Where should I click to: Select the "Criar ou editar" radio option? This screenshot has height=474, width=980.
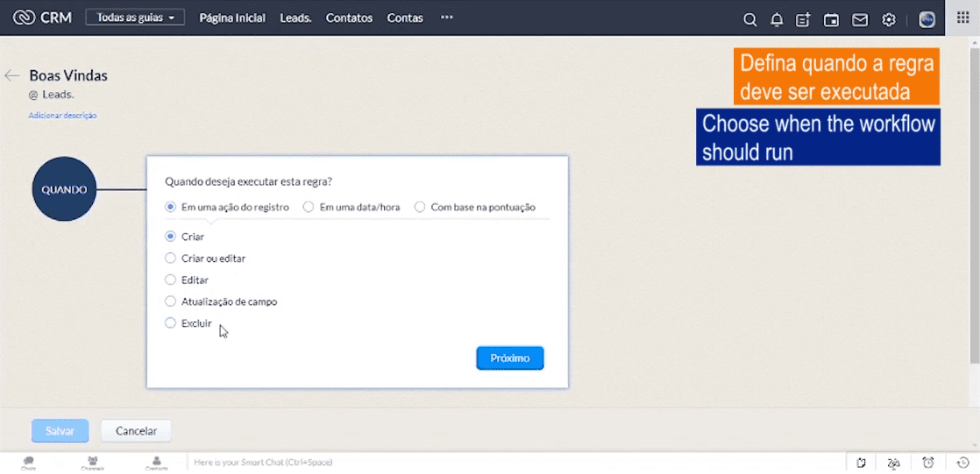pos(171,258)
